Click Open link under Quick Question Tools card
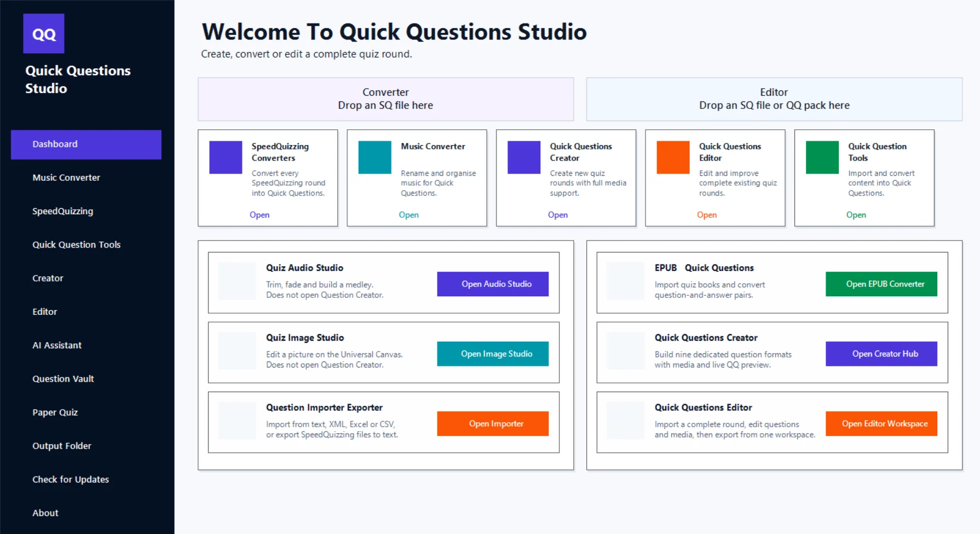 click(856, 215)
